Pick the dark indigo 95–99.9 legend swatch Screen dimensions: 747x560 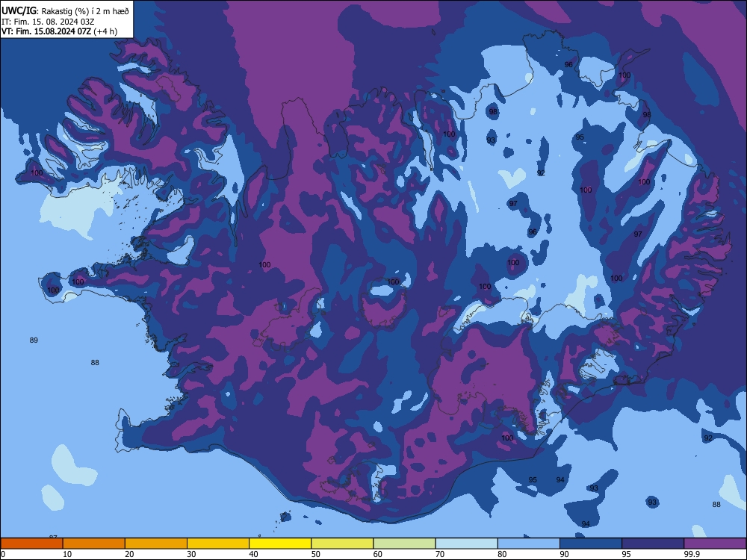coord(653,544)
